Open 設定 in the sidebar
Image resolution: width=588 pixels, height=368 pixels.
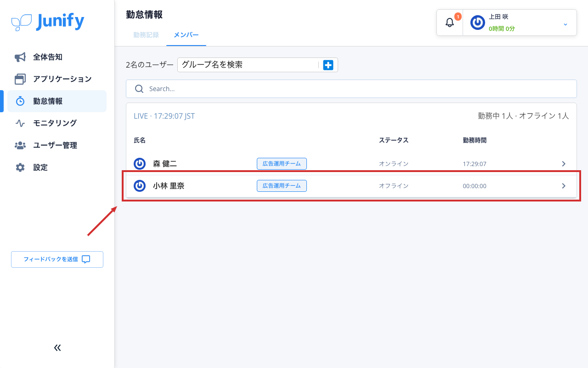57,167
